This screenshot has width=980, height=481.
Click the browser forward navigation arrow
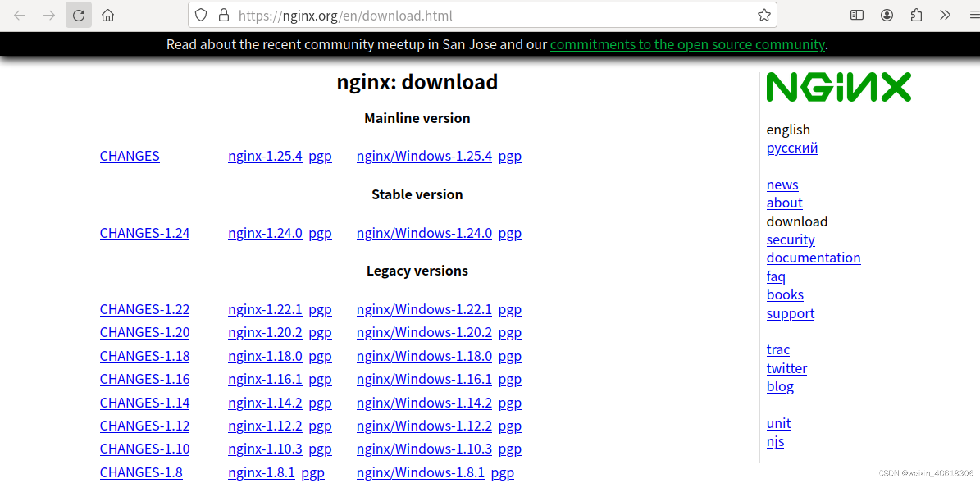[49, 15]
